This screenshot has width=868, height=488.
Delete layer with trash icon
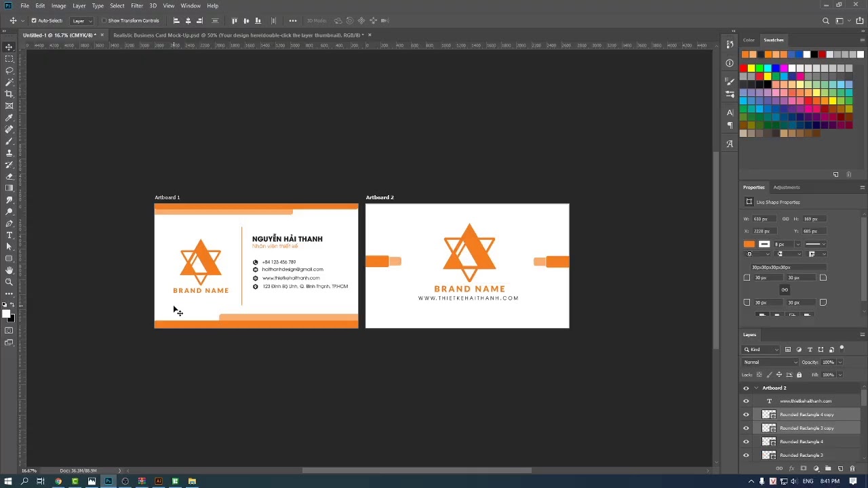click(852, 468)
